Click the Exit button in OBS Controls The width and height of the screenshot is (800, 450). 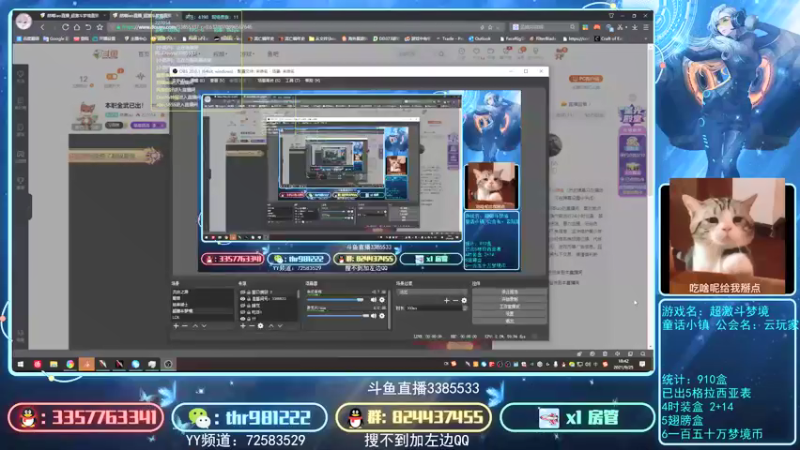pyautogui.click(x=510, y=321)
